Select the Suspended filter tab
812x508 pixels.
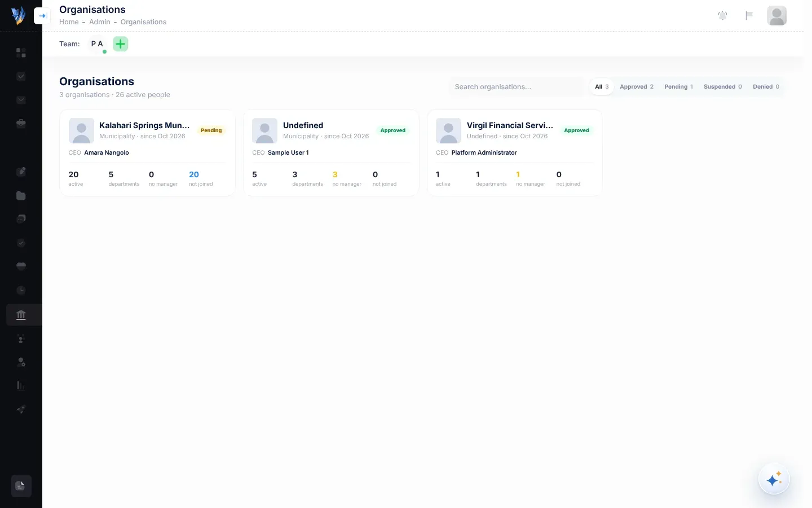723,87
